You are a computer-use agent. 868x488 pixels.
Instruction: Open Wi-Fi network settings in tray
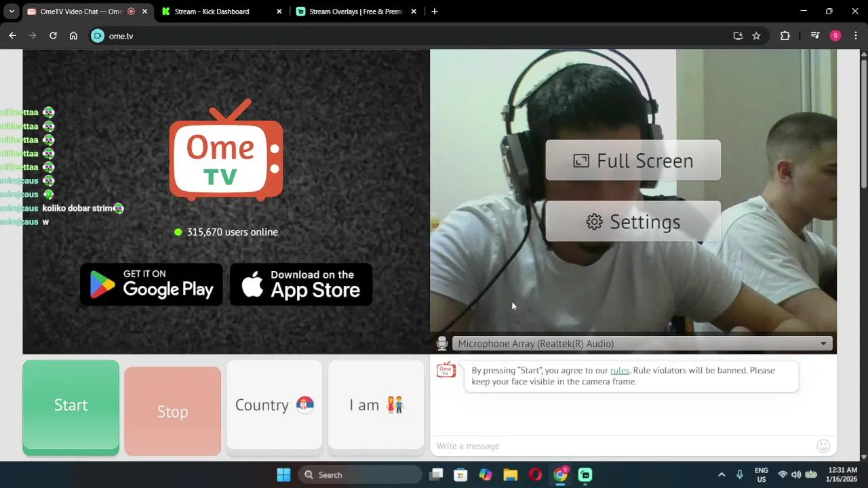pos(783,474)
